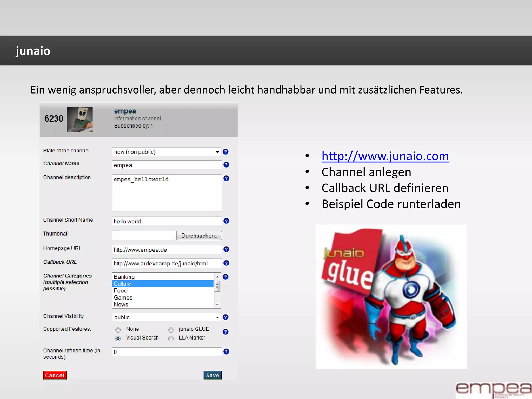
Task: Click the Channel Name input field
Action: pos(167,165)
